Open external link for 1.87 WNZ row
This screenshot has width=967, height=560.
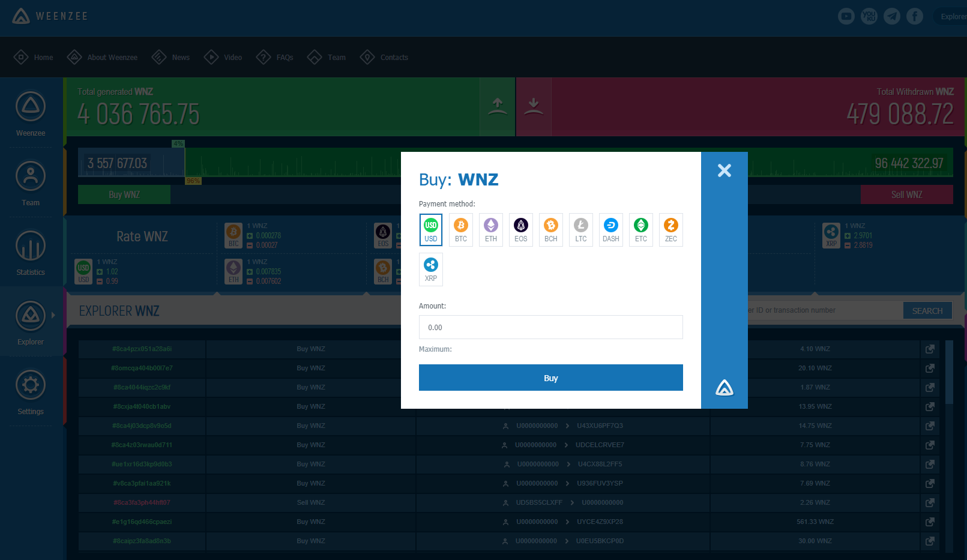pos(930,387)
